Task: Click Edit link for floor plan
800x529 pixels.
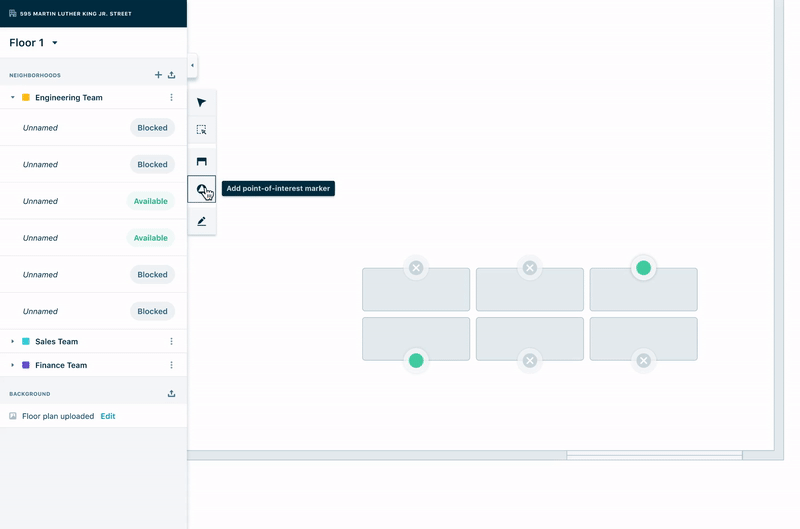Action: (x=108, y=416)
